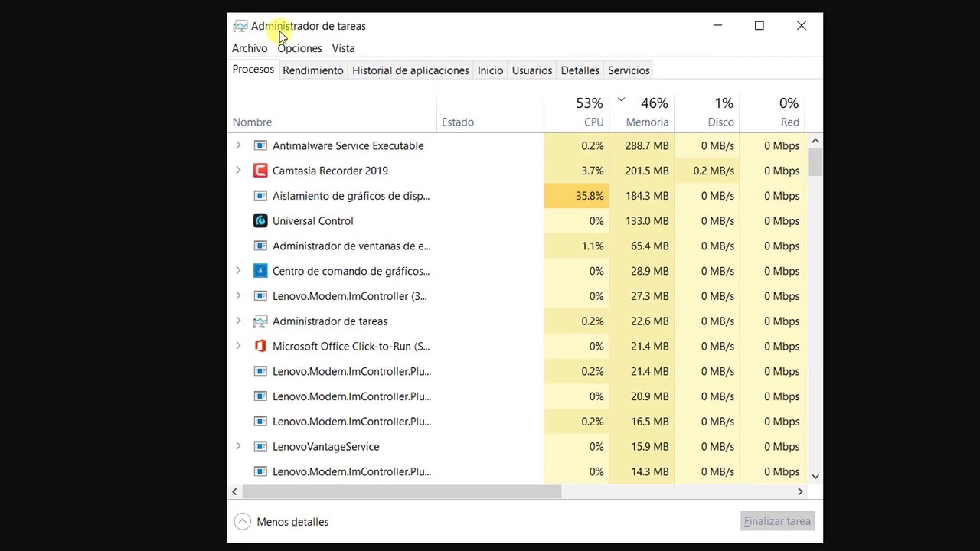The width and height of the screenshot is (980, 551).
Task: Click the Task Manager title bar icon
Action: click(240, 26)
